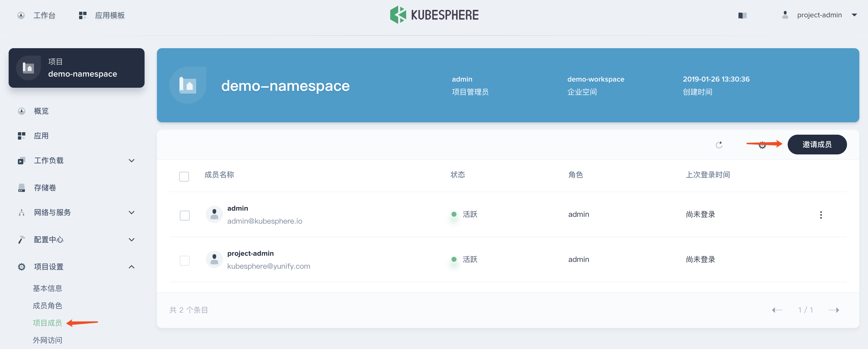Viewport: 868px width, 349px height.
Task: Click the role (角色) column header
Action: tap(575, 175)
